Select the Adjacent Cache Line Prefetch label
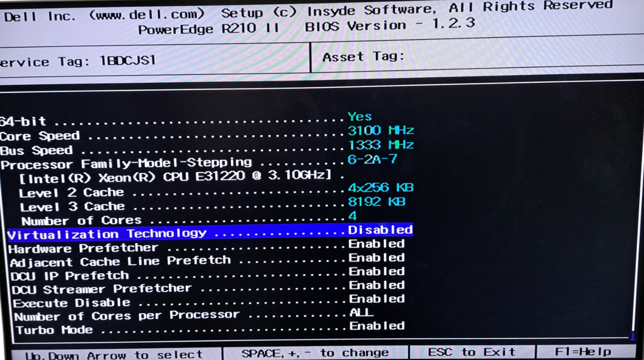Screen dimensions: 644x360 120,261
